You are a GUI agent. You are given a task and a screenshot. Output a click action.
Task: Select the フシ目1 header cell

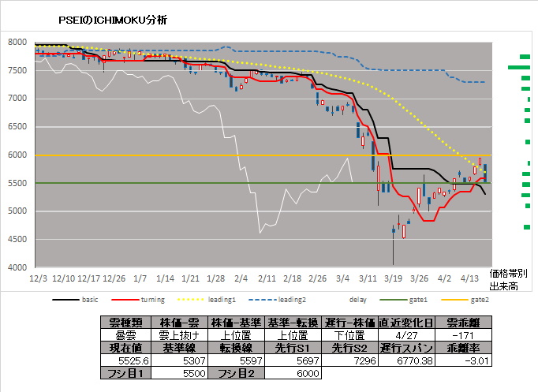coord(125,373)
